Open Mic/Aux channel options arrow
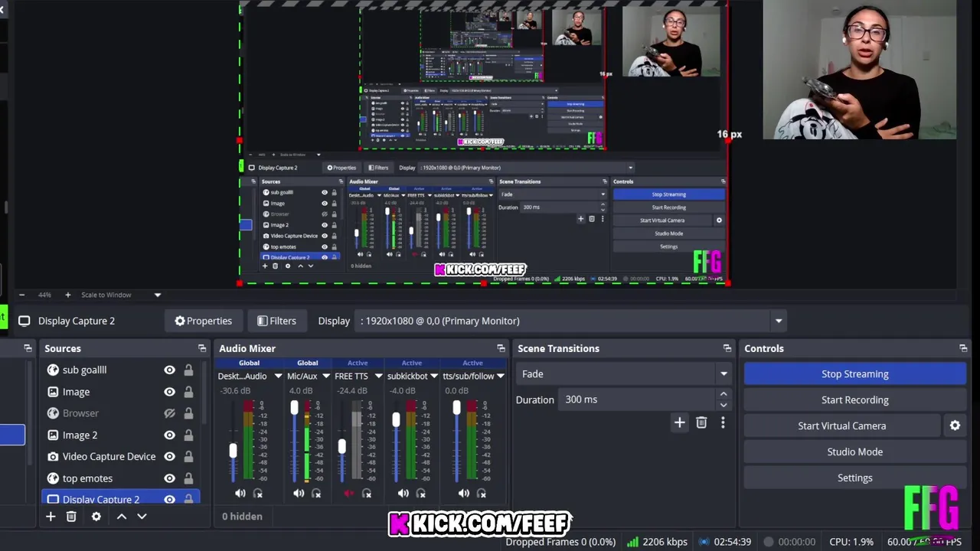This screenshot has height=551, width=980. [325, 376]
